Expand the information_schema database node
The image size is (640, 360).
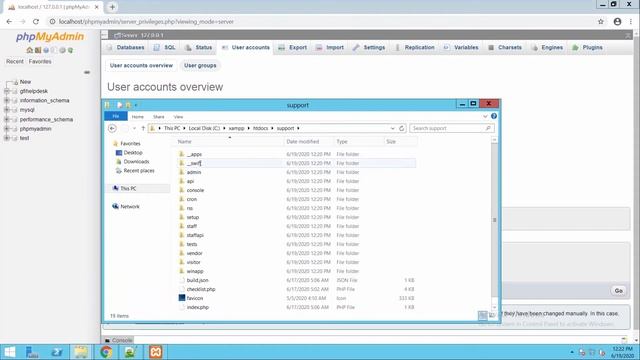(7, 100)
